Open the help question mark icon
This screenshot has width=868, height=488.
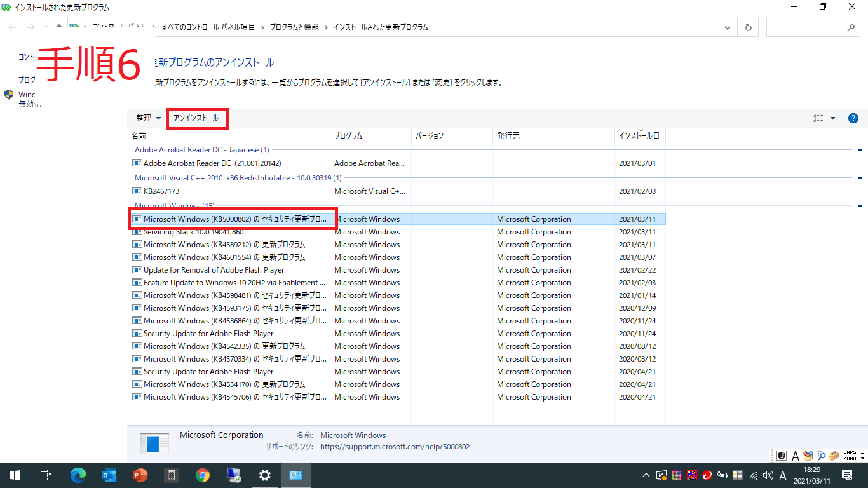pyautogui.click(x=853, y=118)
